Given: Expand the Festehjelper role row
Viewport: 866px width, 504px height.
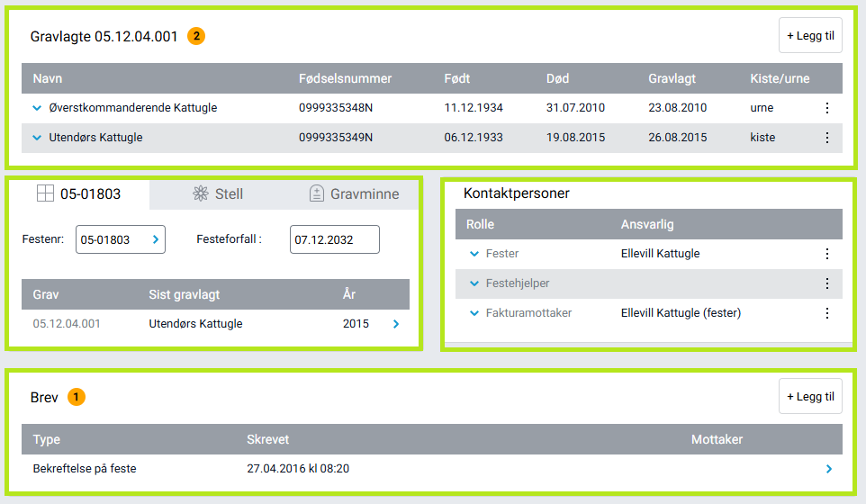Looking at the screenshot, I should pos(474,283).
